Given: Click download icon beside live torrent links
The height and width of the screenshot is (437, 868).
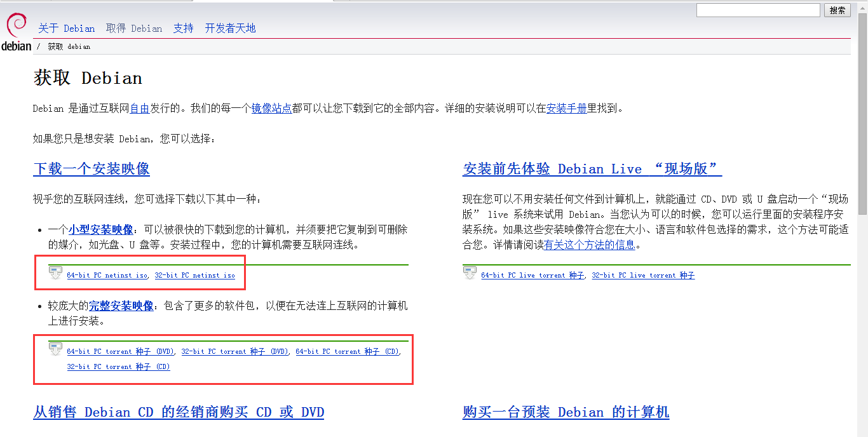Looking at the screenshot, I should 470,273.
